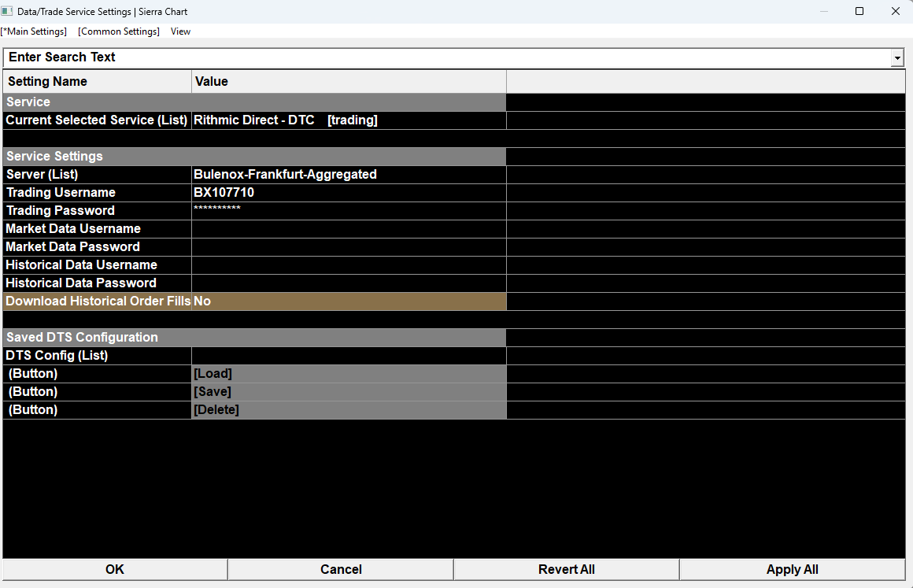Open the [Common Settings] menu
This screenshot has height=588, width=913.
coord(119,31)
